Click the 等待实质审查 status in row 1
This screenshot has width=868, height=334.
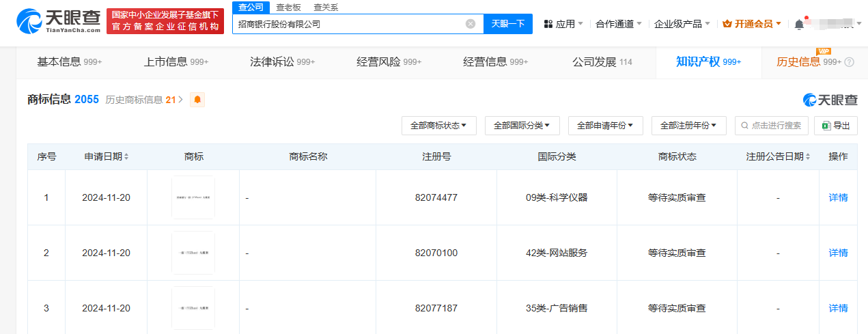677,198
